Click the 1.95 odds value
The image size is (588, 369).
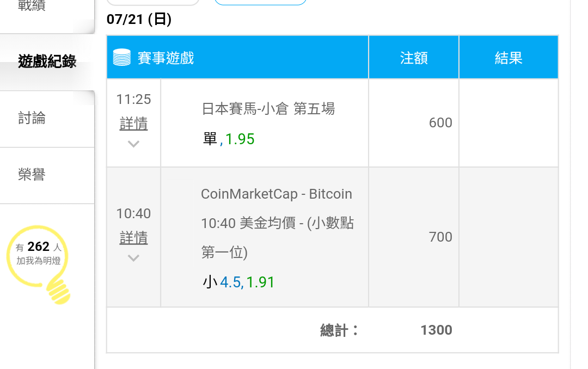pos(240,139)
